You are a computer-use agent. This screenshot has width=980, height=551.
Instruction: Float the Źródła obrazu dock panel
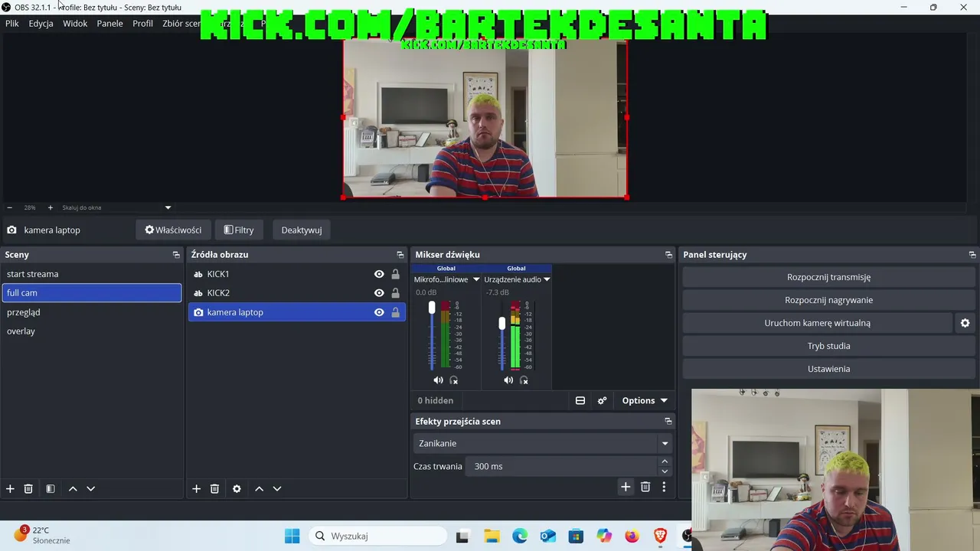[x=400, y=255]
